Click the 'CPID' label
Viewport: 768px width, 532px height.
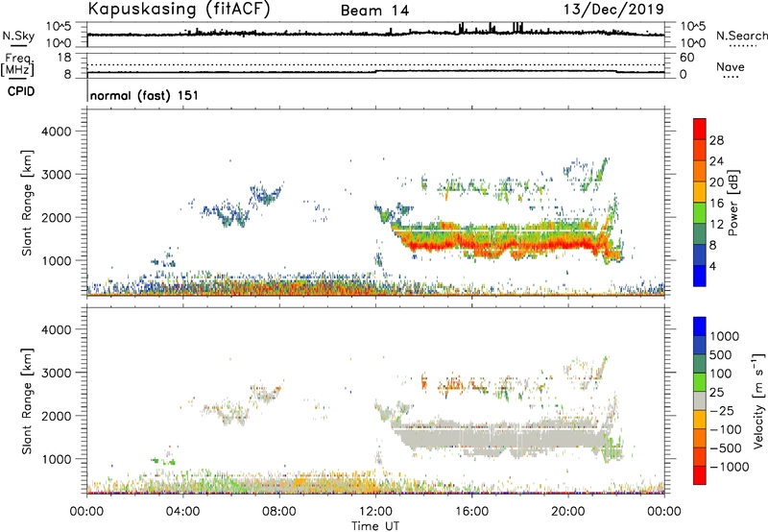(21, 91)
